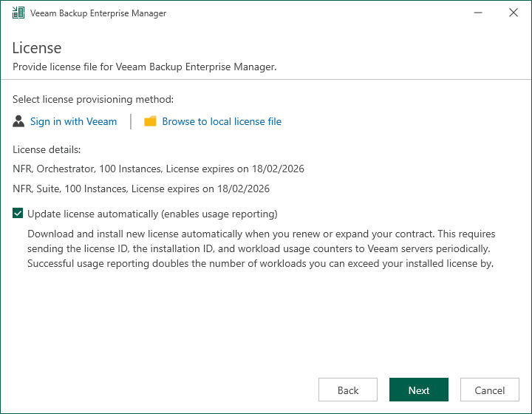
Task: Click the window title bar text
Action: [x=98, y=13]
